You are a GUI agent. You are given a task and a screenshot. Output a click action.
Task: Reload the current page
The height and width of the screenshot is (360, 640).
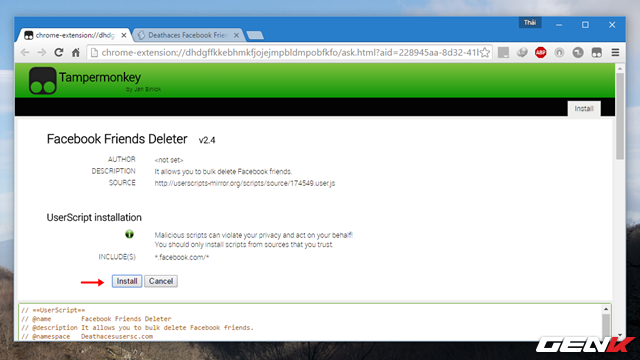pyautogui.click(x=59, y=52)
